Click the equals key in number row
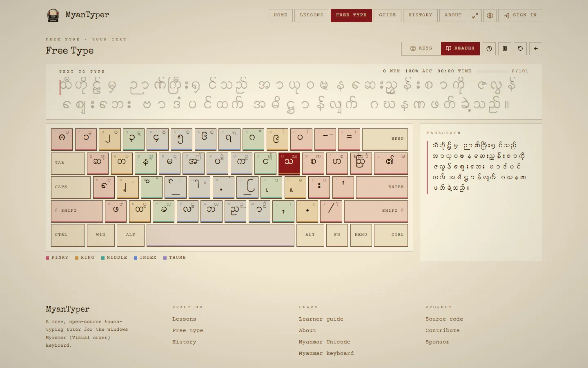The width and height of the screenshot is (588, 368). tap(349, 139)
